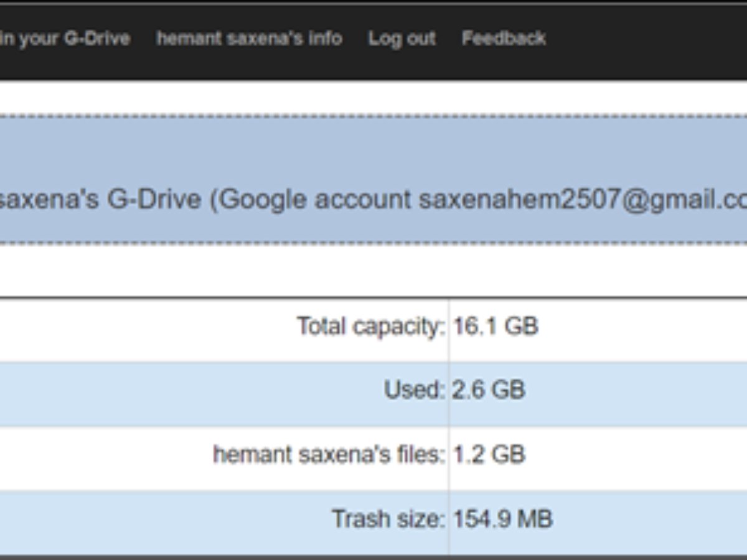747x560 pixels.
Task: Click the Log out link
Action: [402, 39]
